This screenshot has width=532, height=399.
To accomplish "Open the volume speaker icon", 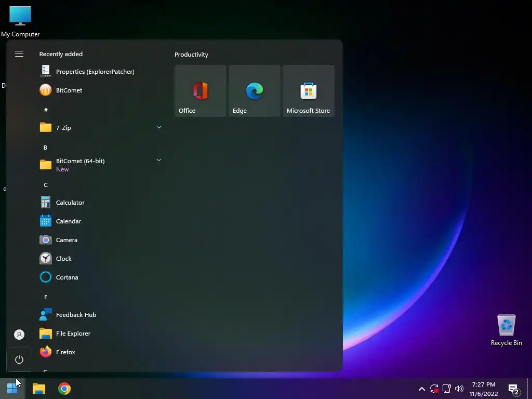I will 459,389.
